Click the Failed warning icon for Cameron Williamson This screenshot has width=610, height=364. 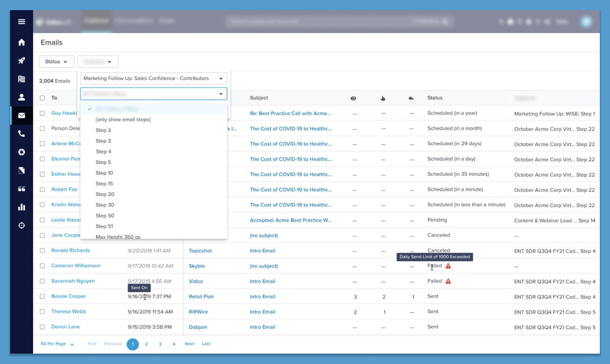448,266
